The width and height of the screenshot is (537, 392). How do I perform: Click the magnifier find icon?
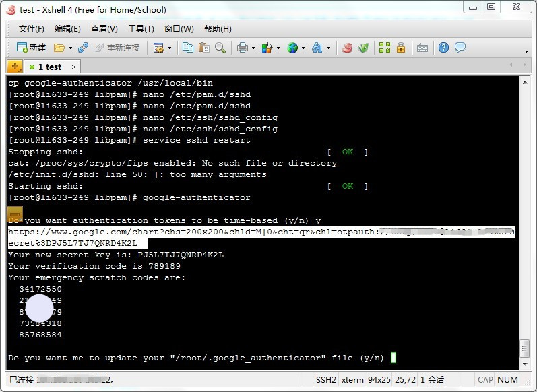click(220, 48)
